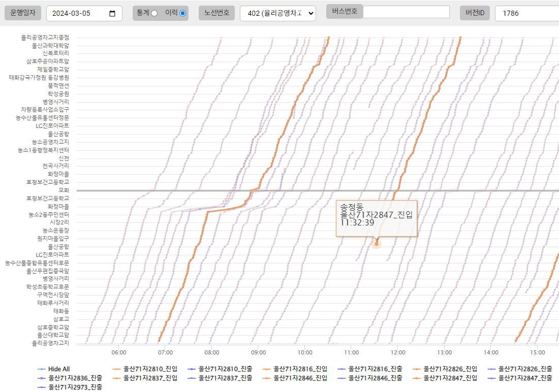Select the 통계 radio button

coord(154,13)
